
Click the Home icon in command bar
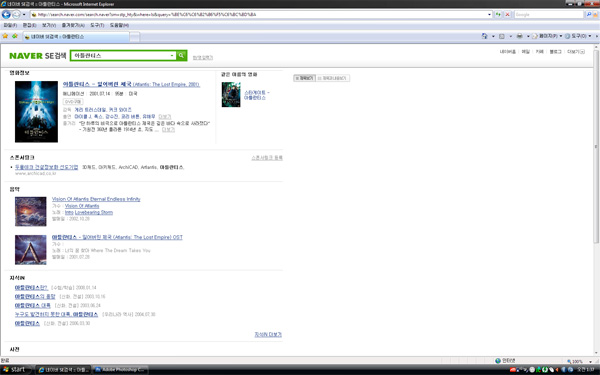click(x=484, y=36)
